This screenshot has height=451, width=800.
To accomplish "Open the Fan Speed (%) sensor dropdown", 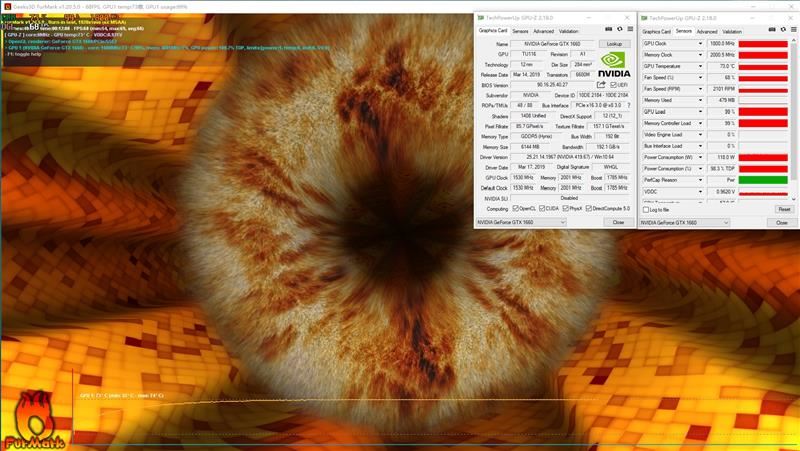I will click(x=700, y=78).
